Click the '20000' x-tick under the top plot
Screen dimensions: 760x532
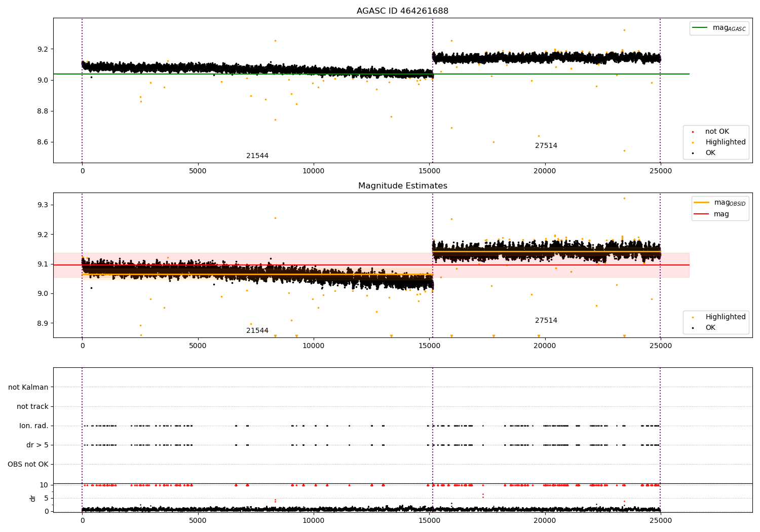545,171
